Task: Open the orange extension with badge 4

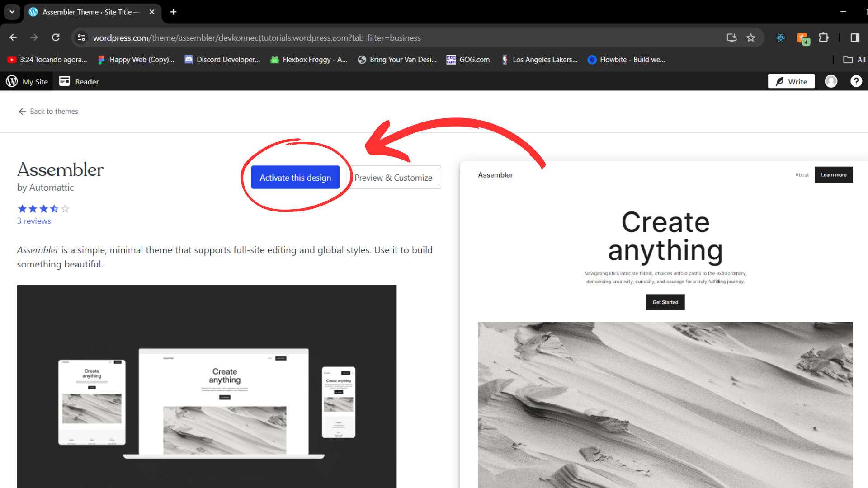Action: (x=803, y=38)
